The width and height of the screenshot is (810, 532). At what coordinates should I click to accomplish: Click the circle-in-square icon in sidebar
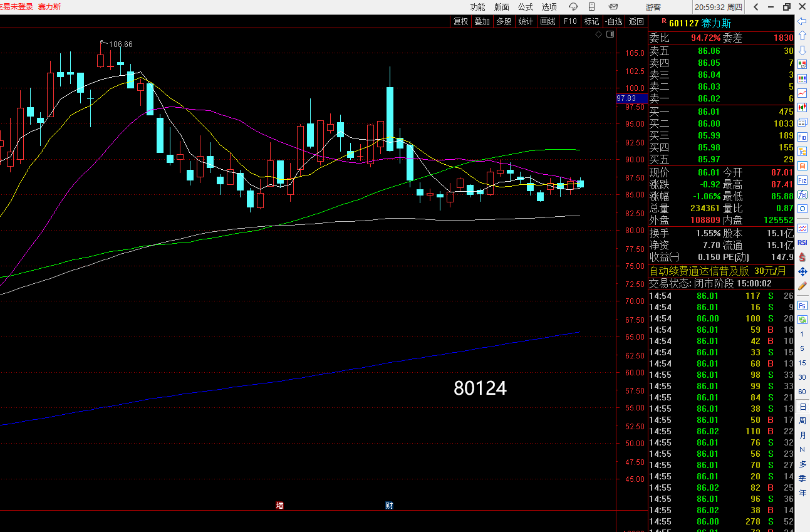pos(802,209)
